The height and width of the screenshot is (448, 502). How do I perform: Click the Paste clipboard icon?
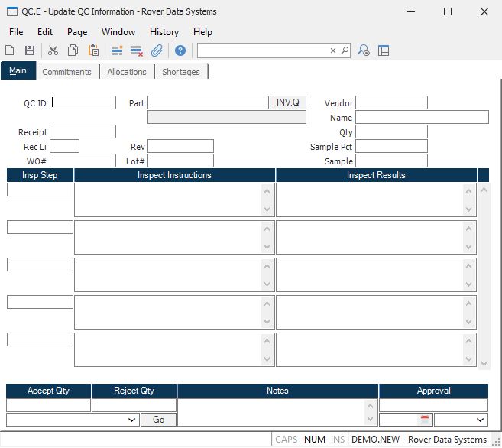93,50
